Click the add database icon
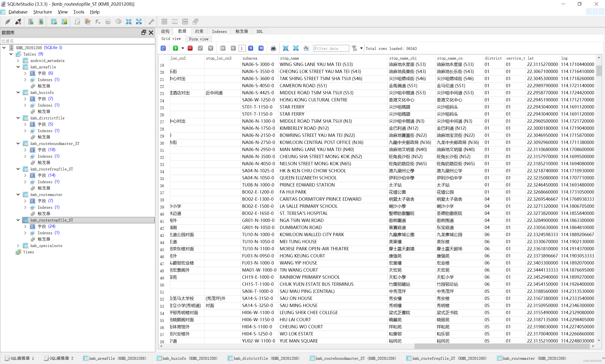605x364 pixels. pyautogui.click(x=31, y=22)
